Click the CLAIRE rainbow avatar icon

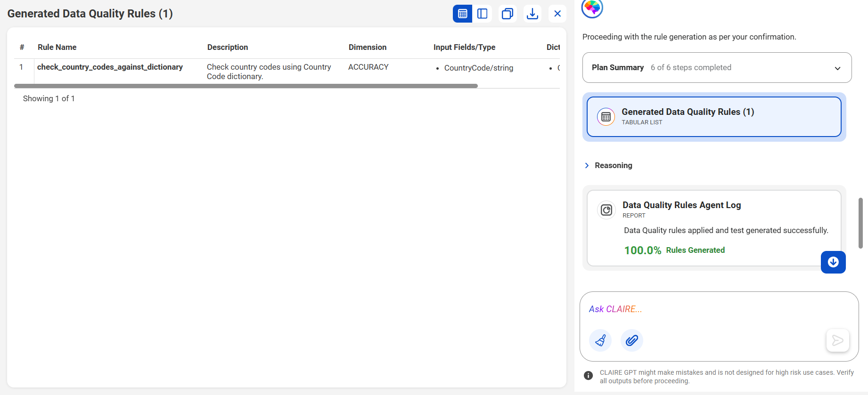coord(592,8)
